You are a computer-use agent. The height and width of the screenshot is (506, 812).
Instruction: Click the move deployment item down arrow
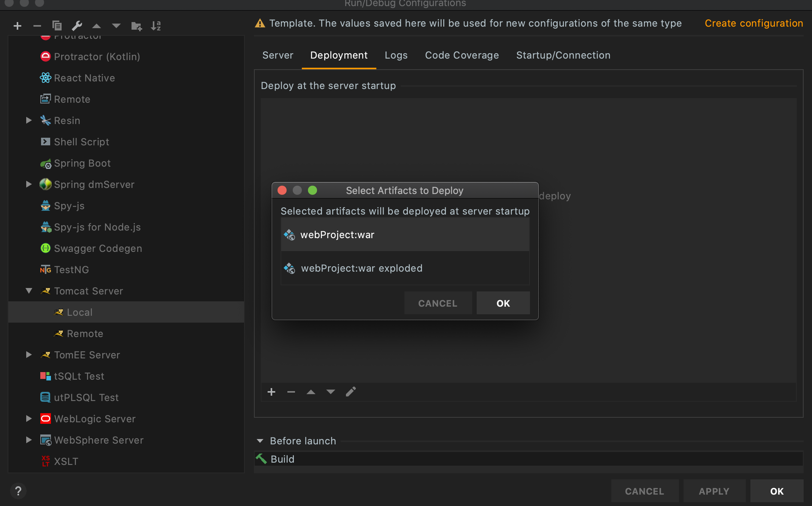click(x=331, y=392)
